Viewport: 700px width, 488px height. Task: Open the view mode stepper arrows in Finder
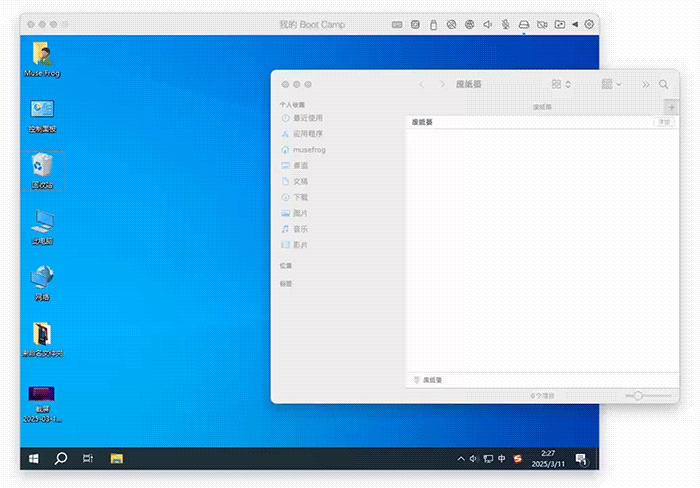pos(568,84)
